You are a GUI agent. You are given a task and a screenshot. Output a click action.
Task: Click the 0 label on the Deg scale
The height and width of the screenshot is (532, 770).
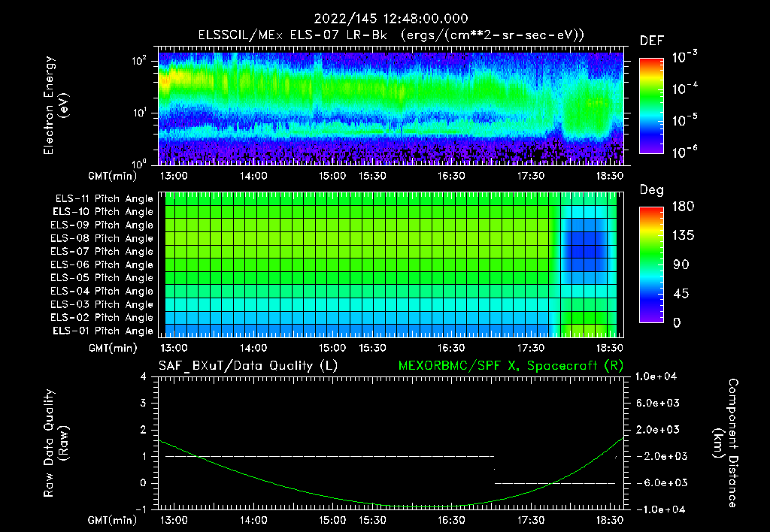click(x=677, y=322)
